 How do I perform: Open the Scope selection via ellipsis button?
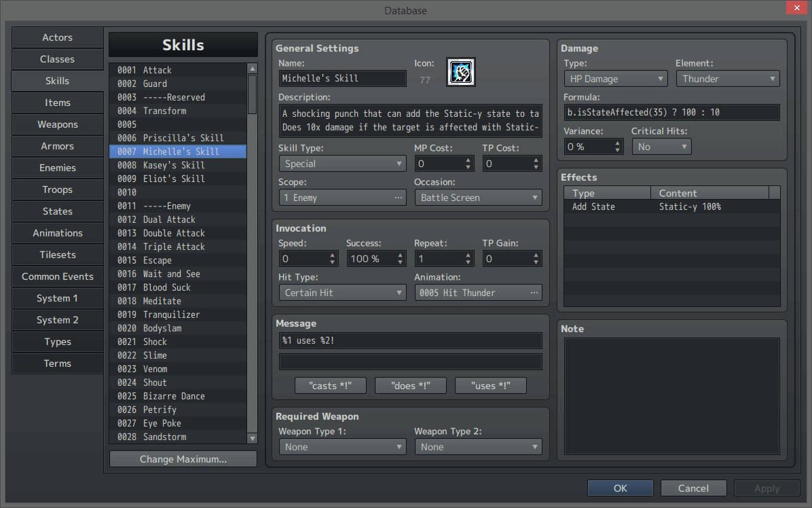pos(399,197)
